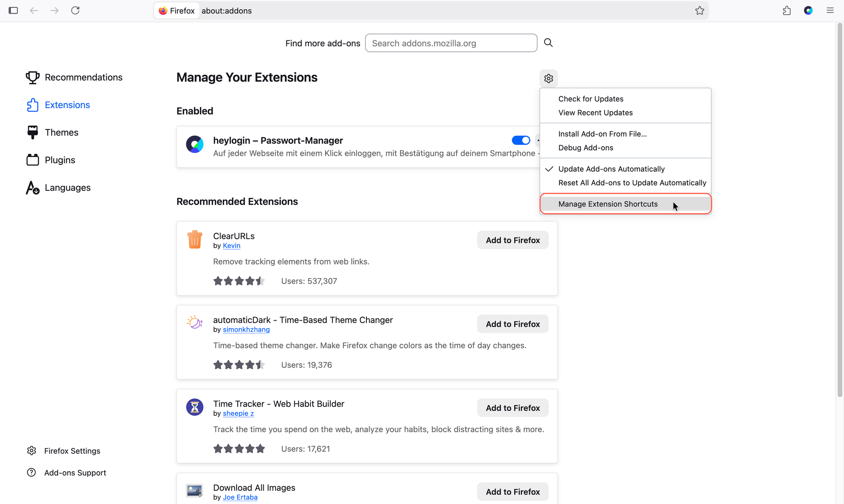Click the Time Tracker - Web Habit Builder title
The image size is (844, 504).
279,404
